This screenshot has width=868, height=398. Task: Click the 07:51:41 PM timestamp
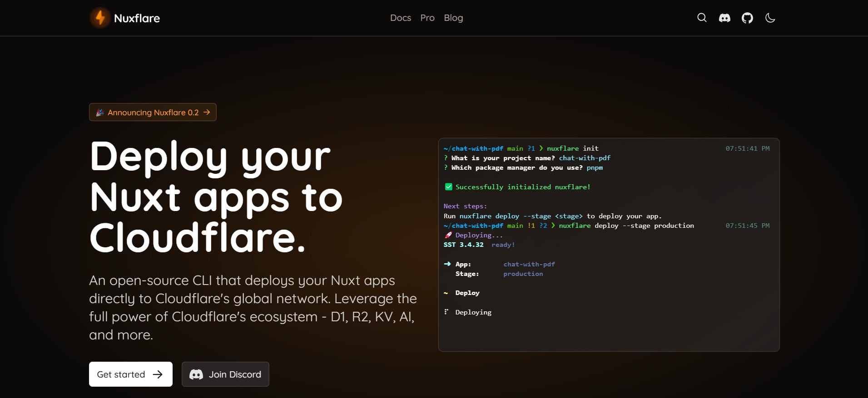[x=747, y=148]
